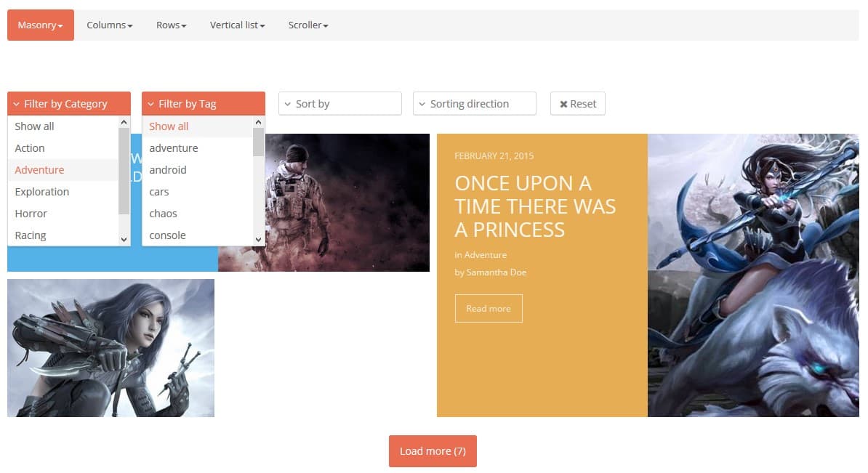Expand the Sort by dropdown
This screenshot has width=868, height=473.
click(340, 103)
